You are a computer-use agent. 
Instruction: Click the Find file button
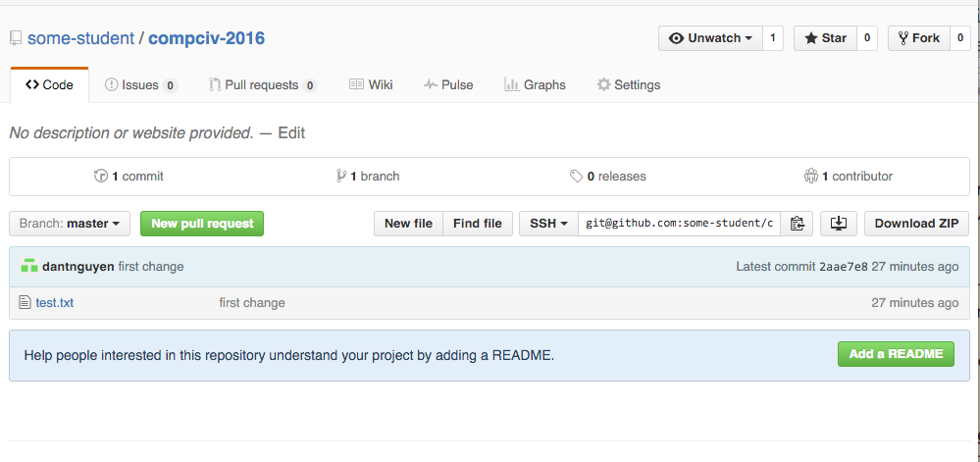[x=478, y=224]
